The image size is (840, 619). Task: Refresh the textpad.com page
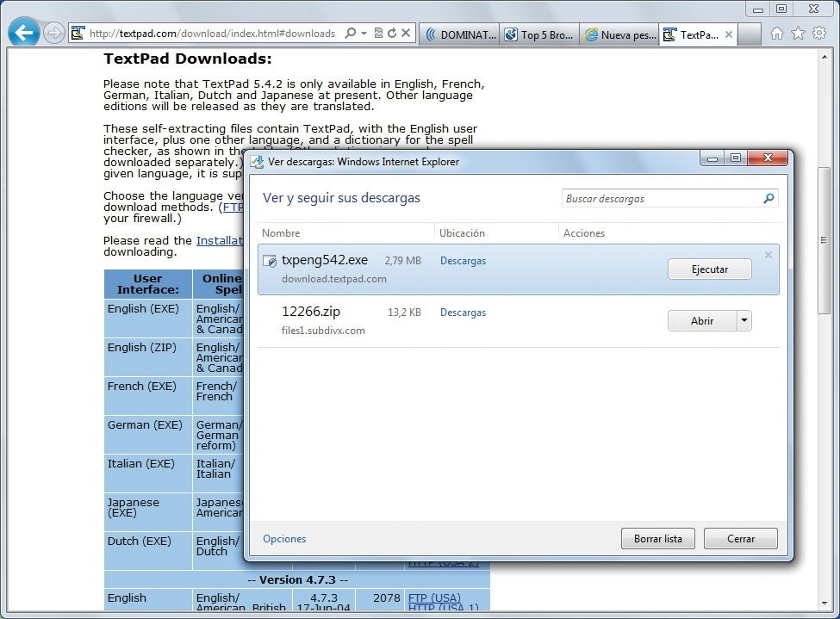tap(392, 34)
